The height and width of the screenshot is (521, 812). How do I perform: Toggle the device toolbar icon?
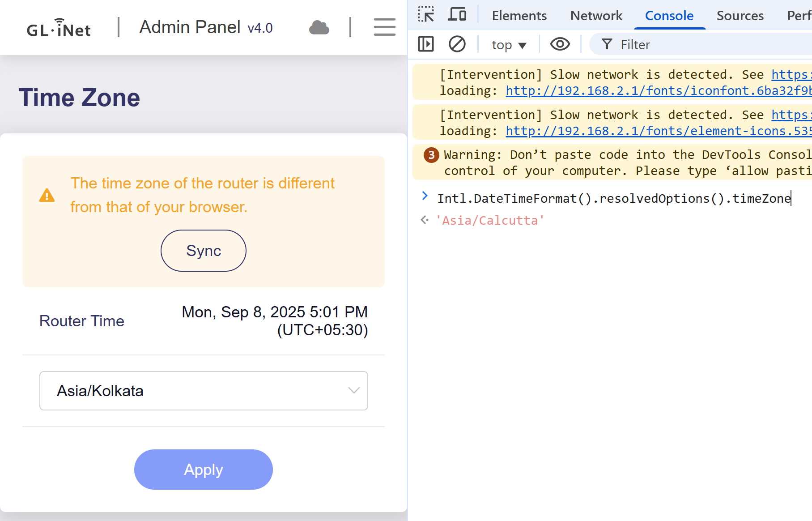coord(457,15)
